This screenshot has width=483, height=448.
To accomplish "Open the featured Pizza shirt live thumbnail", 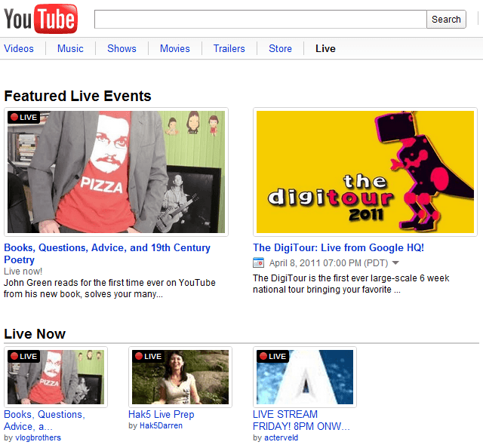I will (116, 172).
